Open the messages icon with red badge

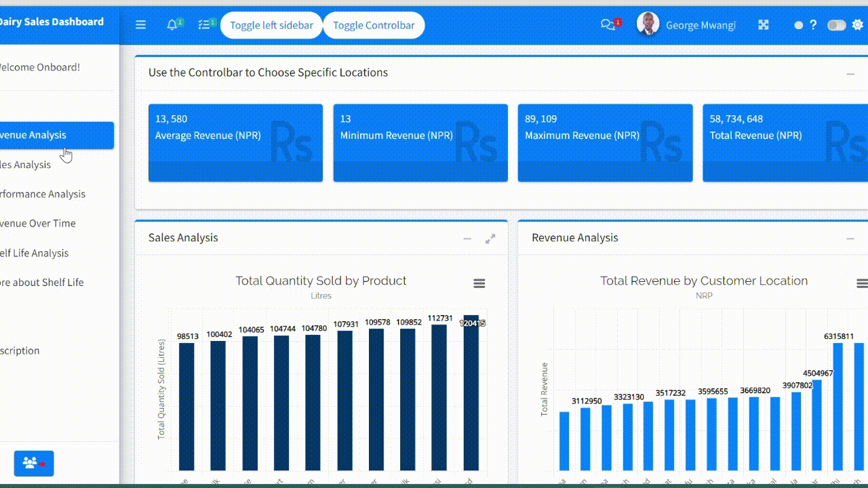608,24
